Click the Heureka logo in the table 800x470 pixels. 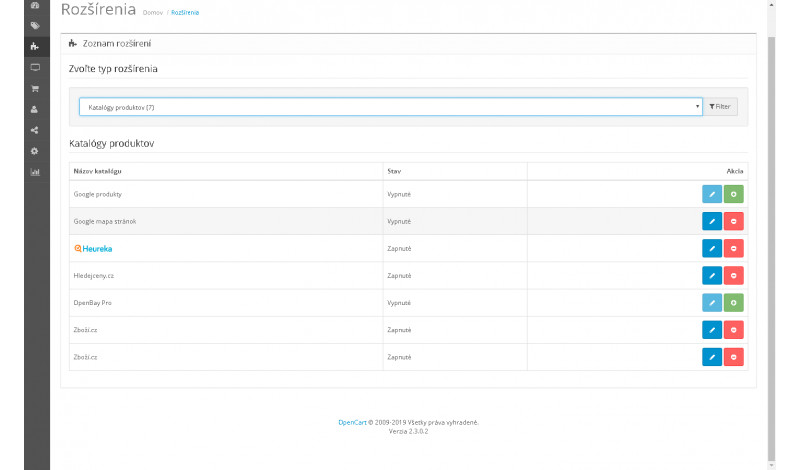click(93, 249)
